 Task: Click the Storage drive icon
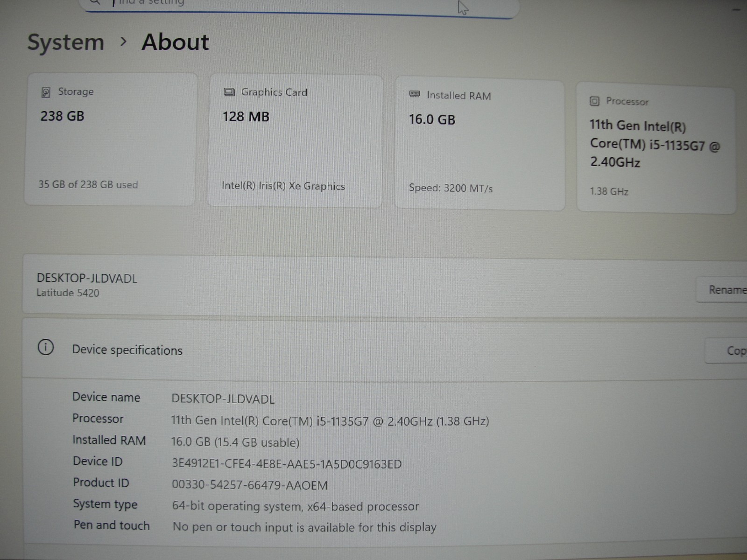(x=46, y=92)
